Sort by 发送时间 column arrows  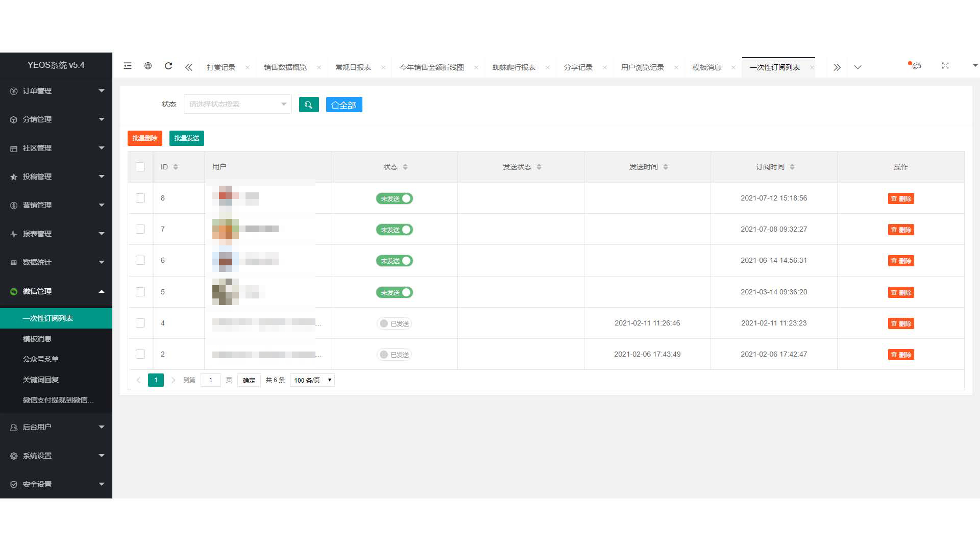[x=666, y=167]
